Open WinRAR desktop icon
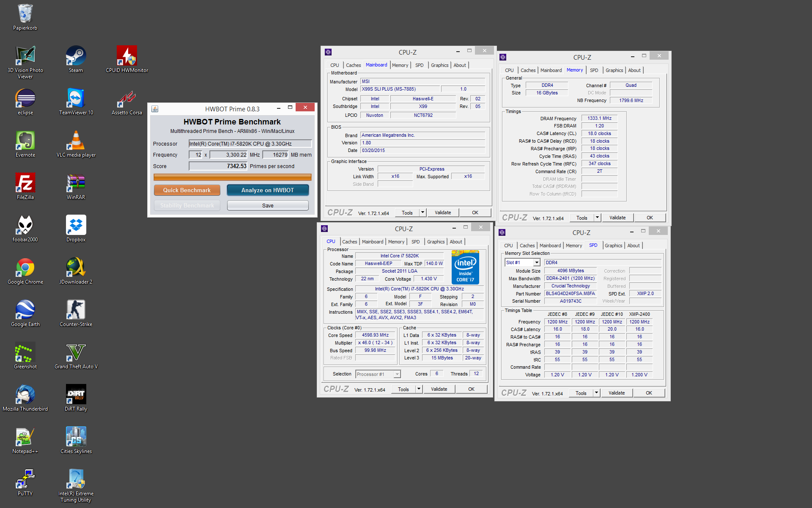 pos(76,186)
